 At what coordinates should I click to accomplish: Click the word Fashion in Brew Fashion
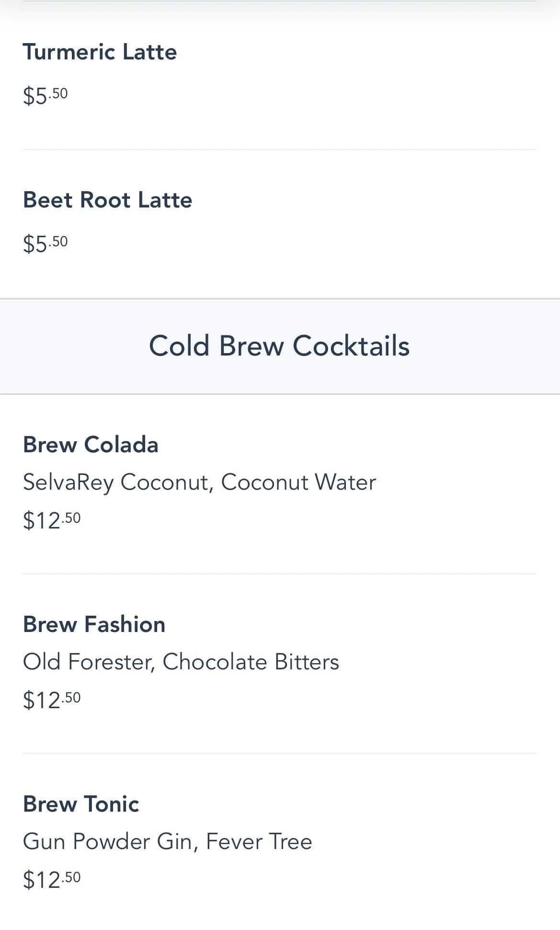tap(125, 624)
